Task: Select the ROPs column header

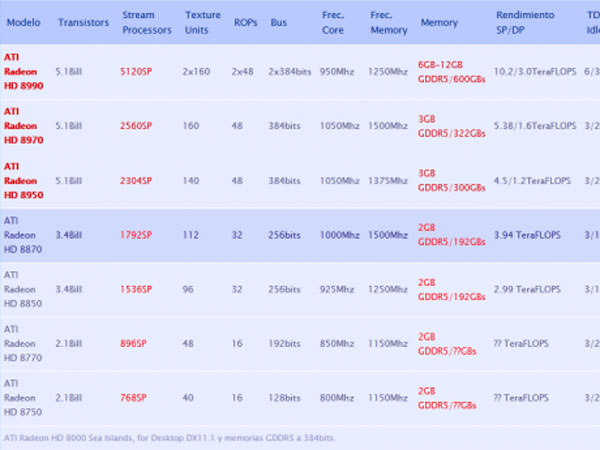Action: (244, 21)
